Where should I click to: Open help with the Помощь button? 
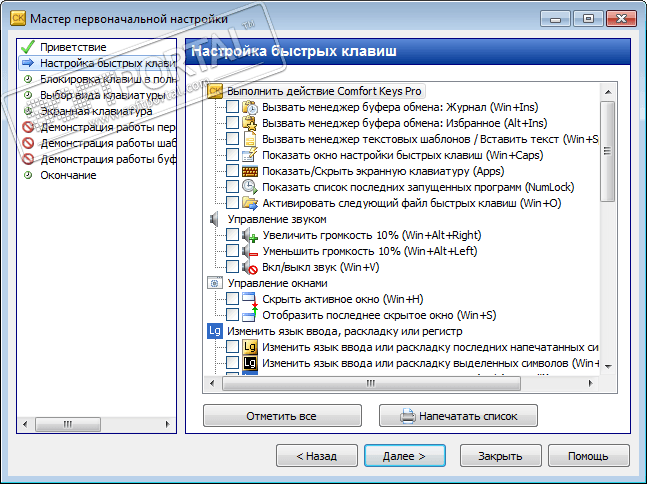pyautogui.click(x=588, y=456)
